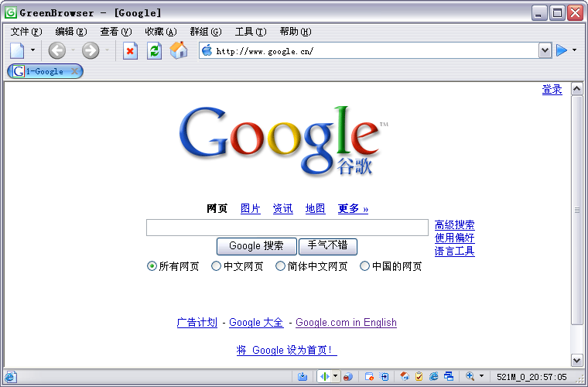588x387 pixels.
Task: Go to home page with house icon
Action: click(179, 50)
